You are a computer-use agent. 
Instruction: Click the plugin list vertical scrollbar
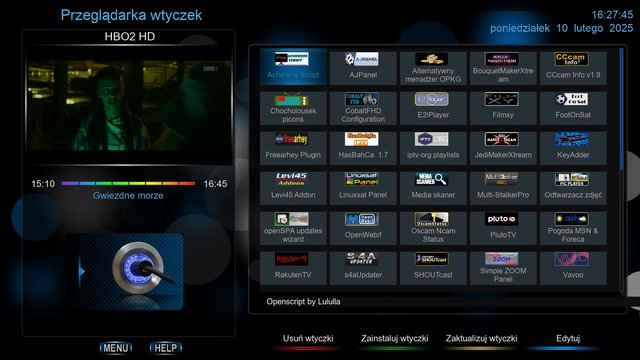click(x=622, y=169)
